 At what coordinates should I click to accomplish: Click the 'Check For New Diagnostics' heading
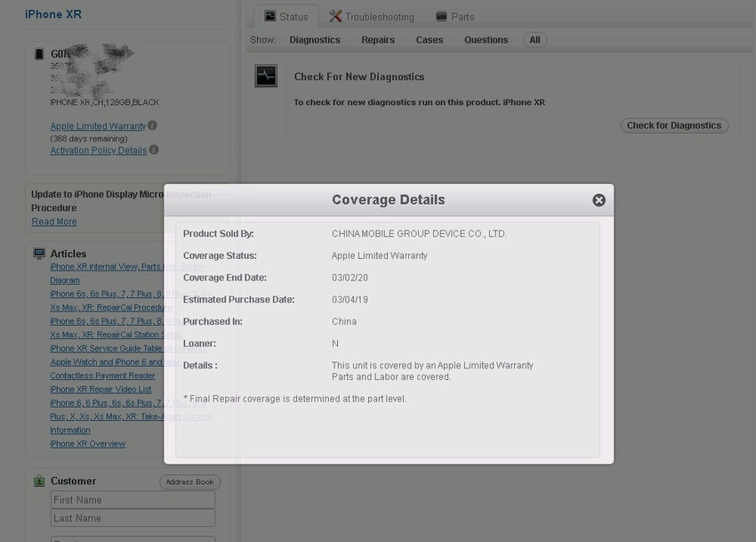pyautogui.click(x=359, y=77)
